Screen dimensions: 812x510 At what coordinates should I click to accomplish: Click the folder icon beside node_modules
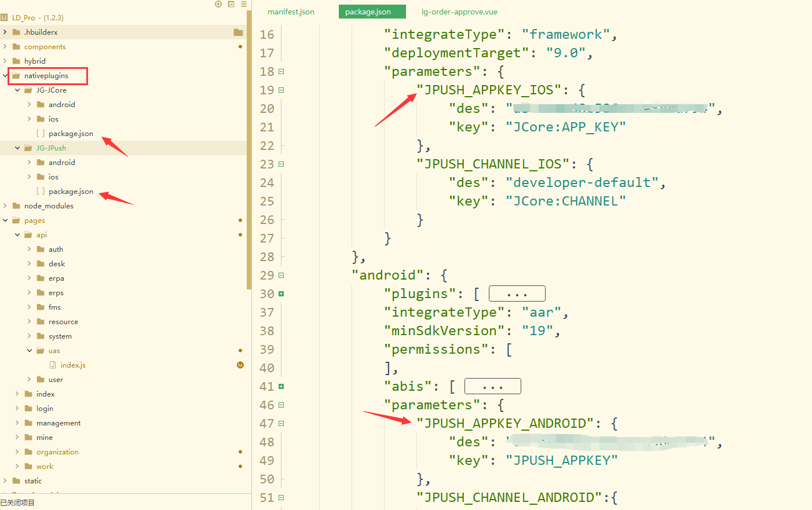click(16, 206)
